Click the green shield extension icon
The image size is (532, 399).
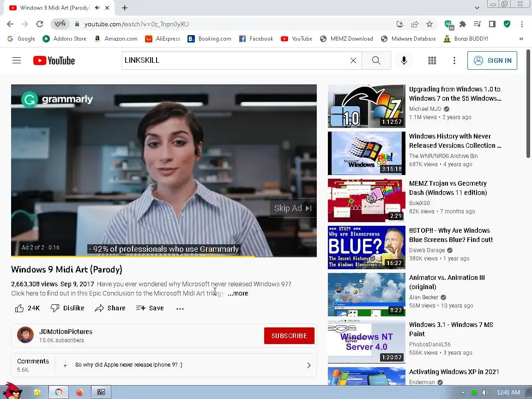tap(507, 24)
